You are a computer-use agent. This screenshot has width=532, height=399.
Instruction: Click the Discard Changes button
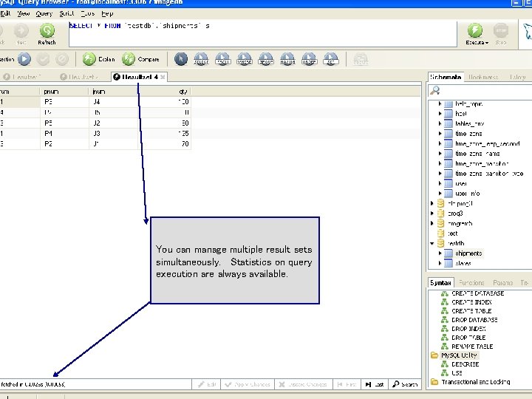coord(303,384)
